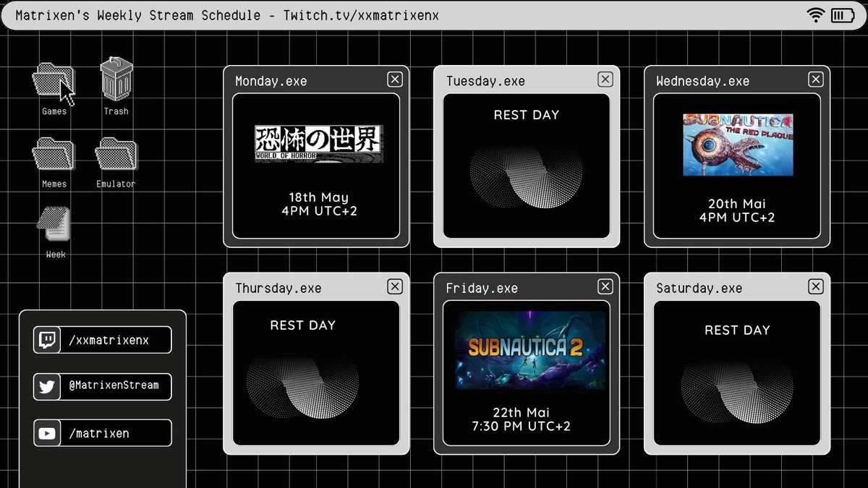Click the "22th Mai" date text

click(521, 413)
